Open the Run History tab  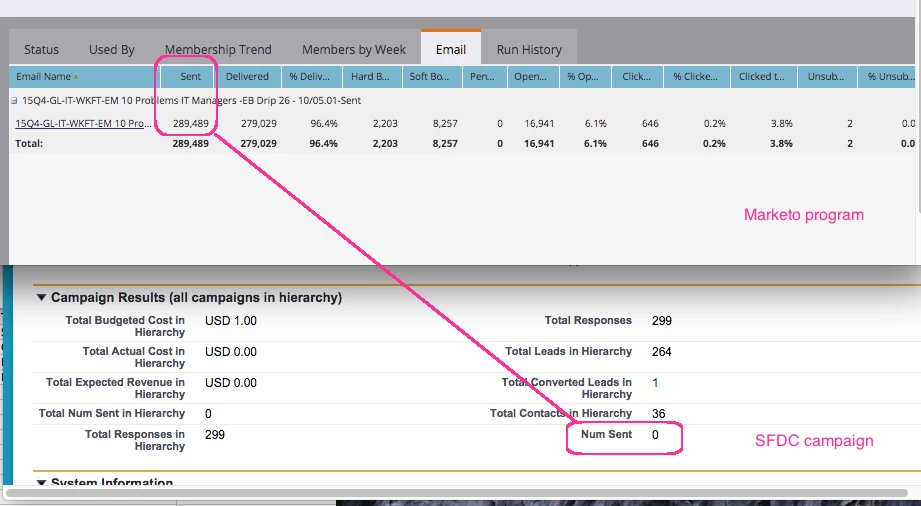[x=529, y=49]
